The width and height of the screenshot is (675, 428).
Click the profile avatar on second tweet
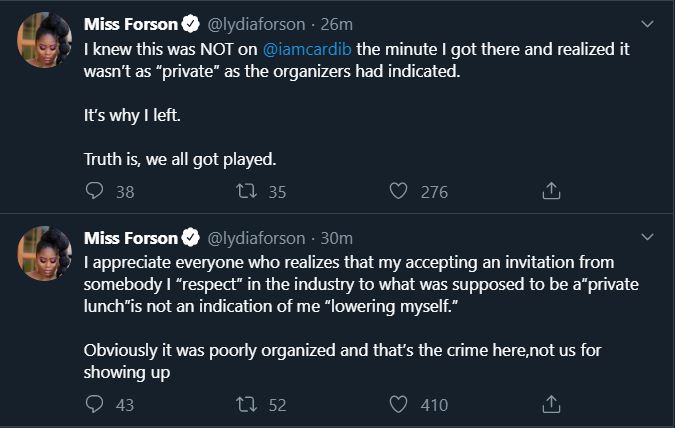click(45, 254)
